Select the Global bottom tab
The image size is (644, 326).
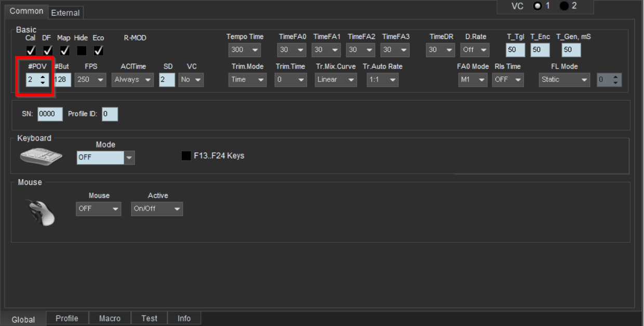(23, 319)
